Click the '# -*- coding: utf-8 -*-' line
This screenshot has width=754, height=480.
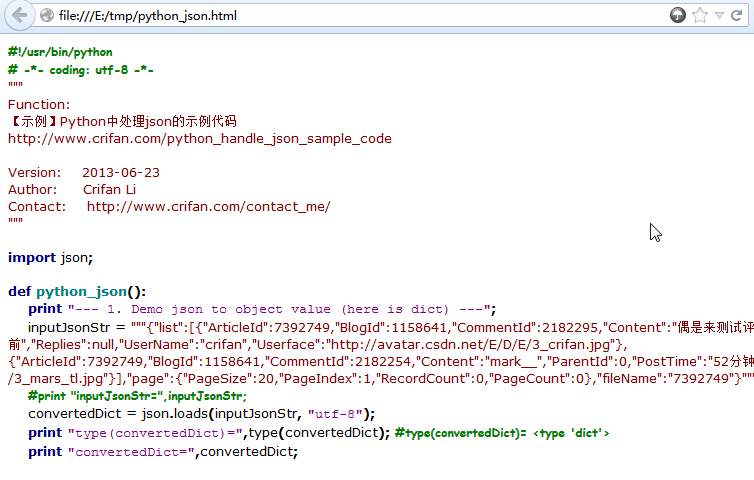pos(81,70)
